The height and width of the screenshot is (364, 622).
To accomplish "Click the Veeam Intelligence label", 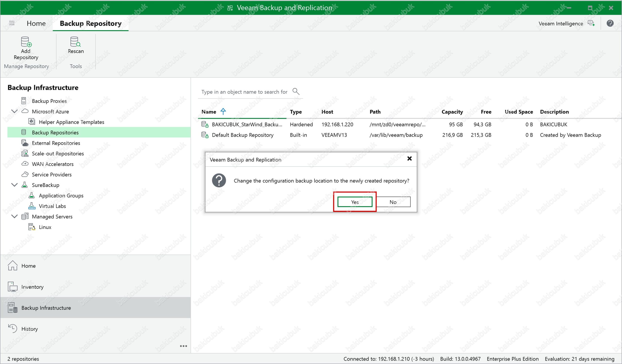I will pos(561,23).
